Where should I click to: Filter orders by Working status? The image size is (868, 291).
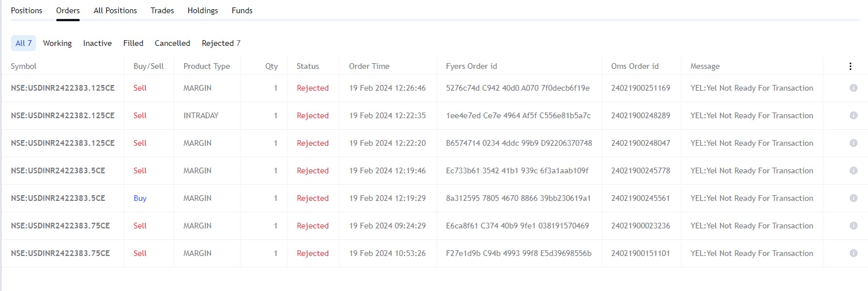click(x=57, y=43)
